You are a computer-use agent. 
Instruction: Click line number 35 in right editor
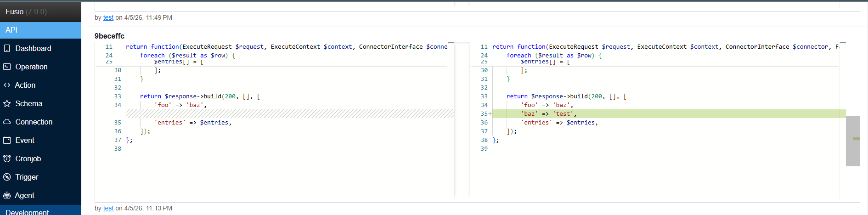(x=484, y=113)
